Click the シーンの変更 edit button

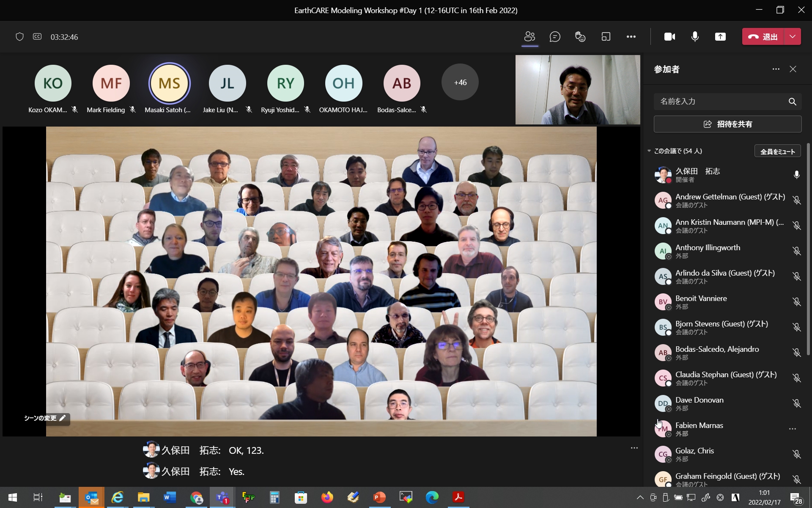[45, 418]
